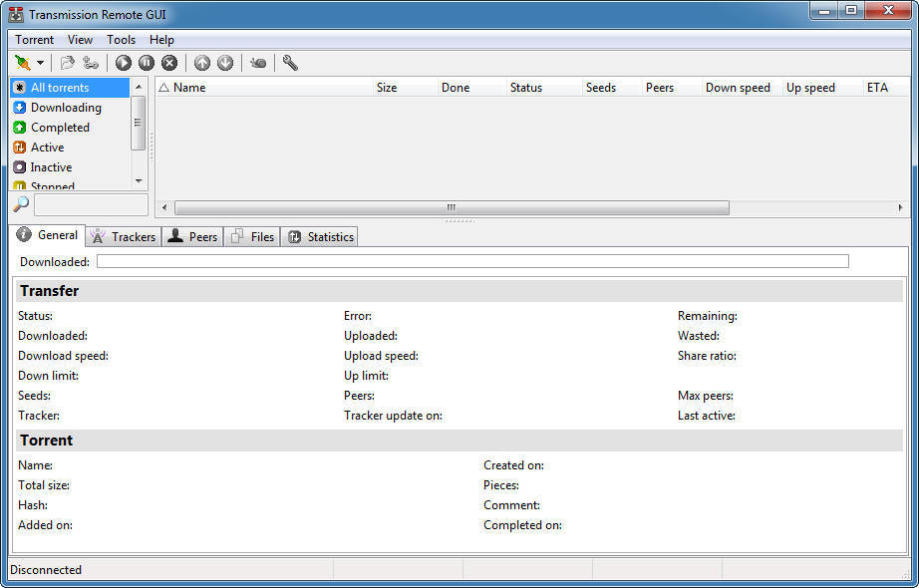Screen dimensions: 919x588
Task: Click the sidebar scroll-down arrow below Stopped
Action: point(140,180)
